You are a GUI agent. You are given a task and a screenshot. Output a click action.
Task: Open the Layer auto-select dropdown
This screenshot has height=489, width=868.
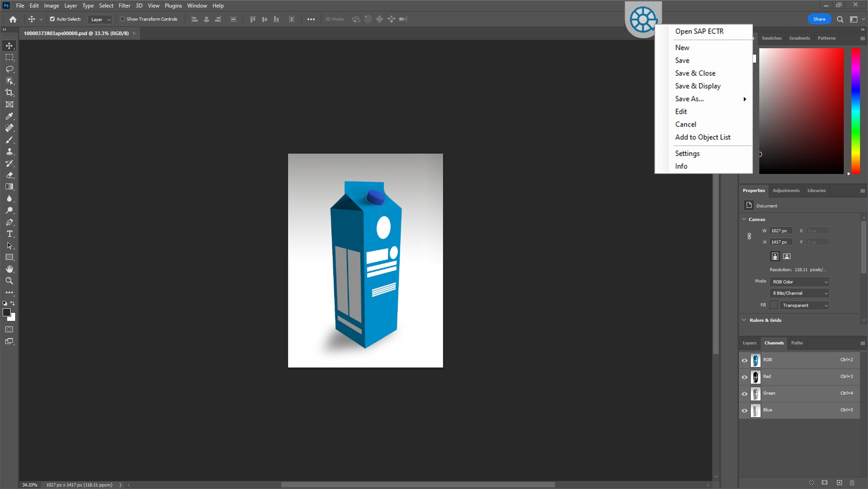[100, 19]
